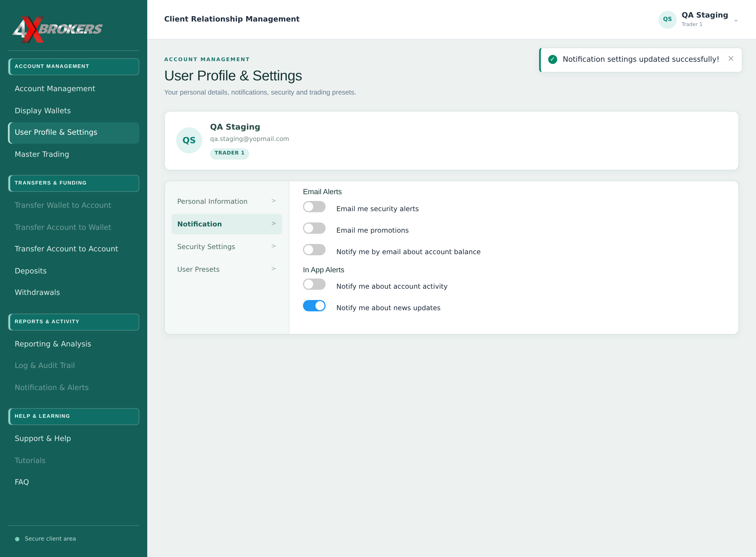
Task: Click chevron next to Notification
Action: tap(274, 224)
